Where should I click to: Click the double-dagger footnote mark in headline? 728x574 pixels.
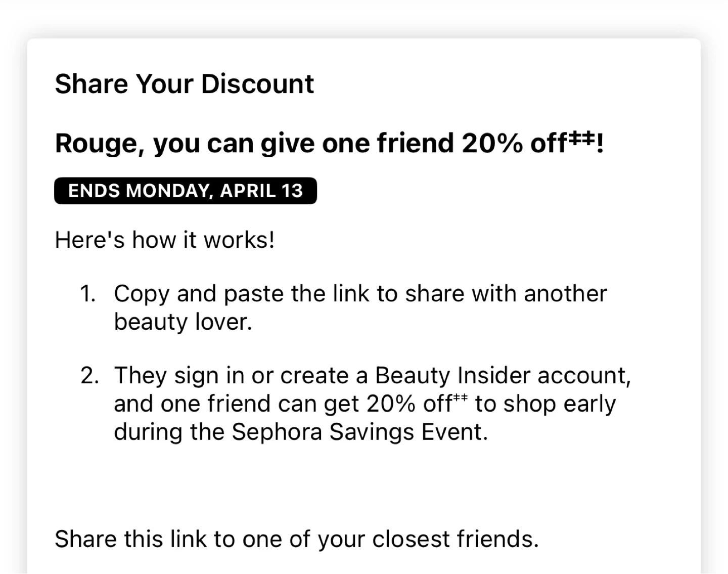click(x=581, y=138)
